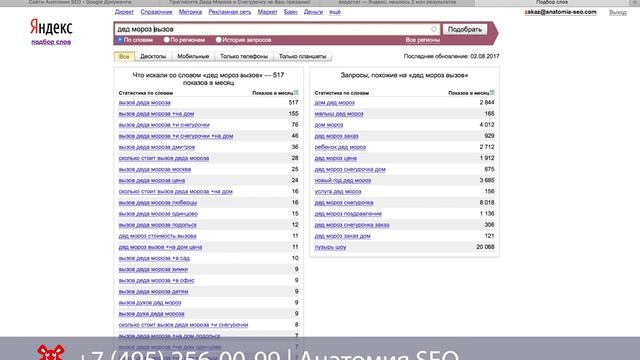Open the similar query дед мороз заказ дом
The image size is (640, 360).
[x=342, y=236]
